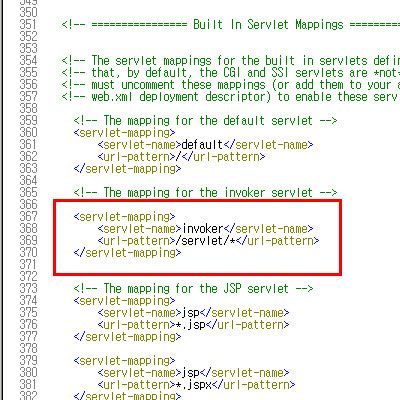Click closing servlet-mapping tag on line 377

point(127,337)
